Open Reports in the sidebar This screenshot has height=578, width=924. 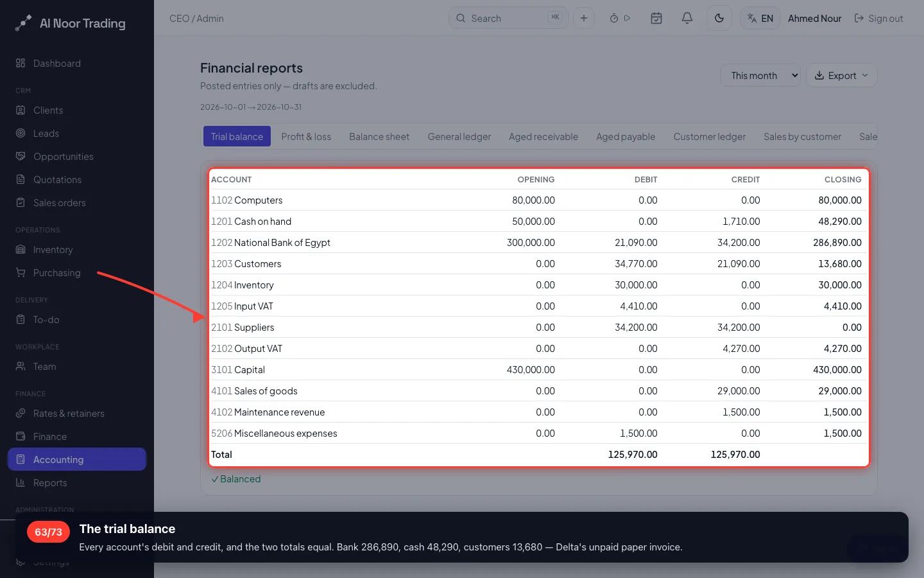pyautogui.click(x=77, y=483)
